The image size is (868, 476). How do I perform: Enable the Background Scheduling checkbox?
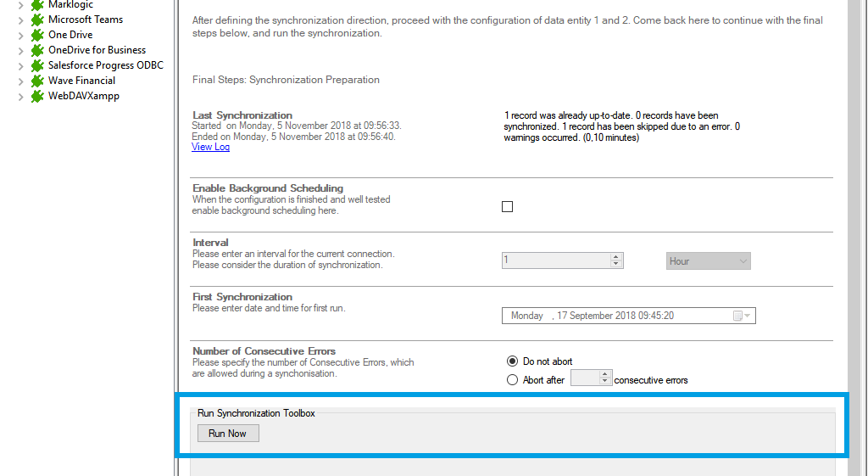point(508,206)
